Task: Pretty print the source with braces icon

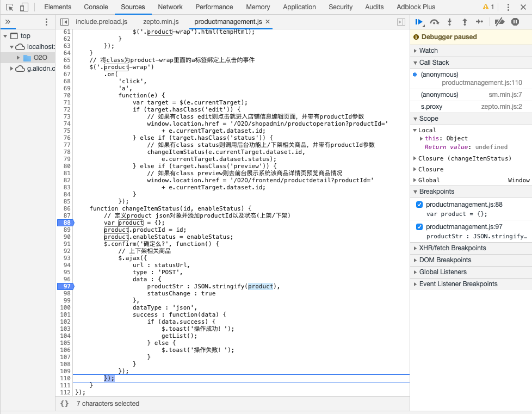Action: [64, 404]
